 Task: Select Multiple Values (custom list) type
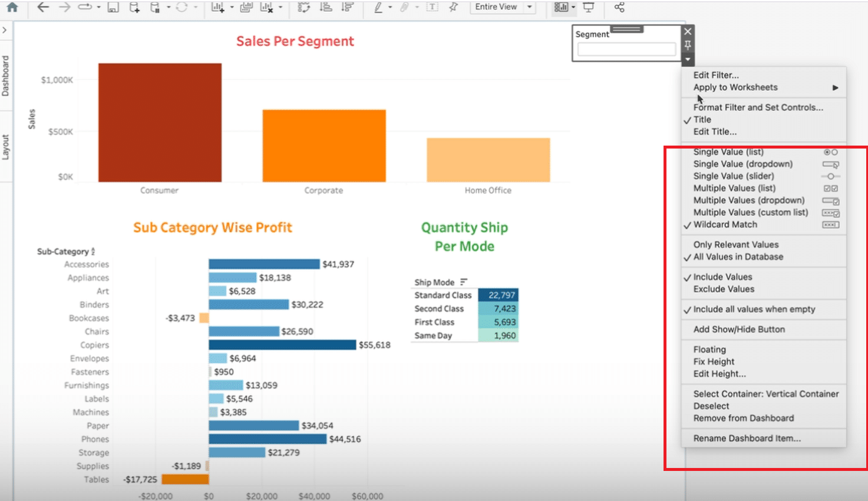click(x=751, y=213)
